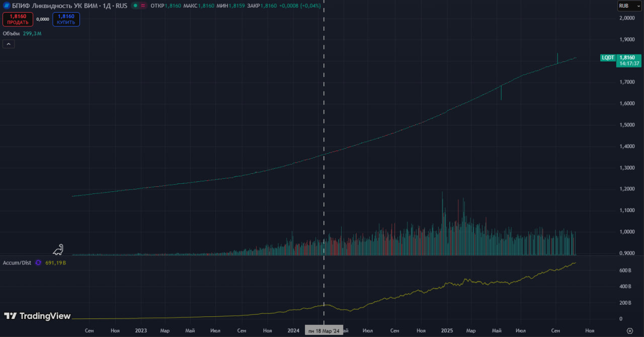Screen dimensions: 644x337
Task: Click the 600 B Accum/Dist axis label
Action: click(624, 271)
